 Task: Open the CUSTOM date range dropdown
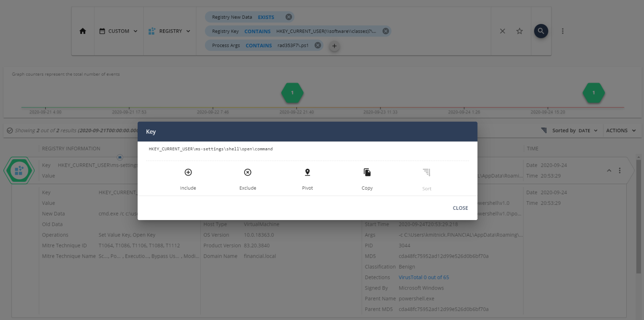tap(118, 31)
